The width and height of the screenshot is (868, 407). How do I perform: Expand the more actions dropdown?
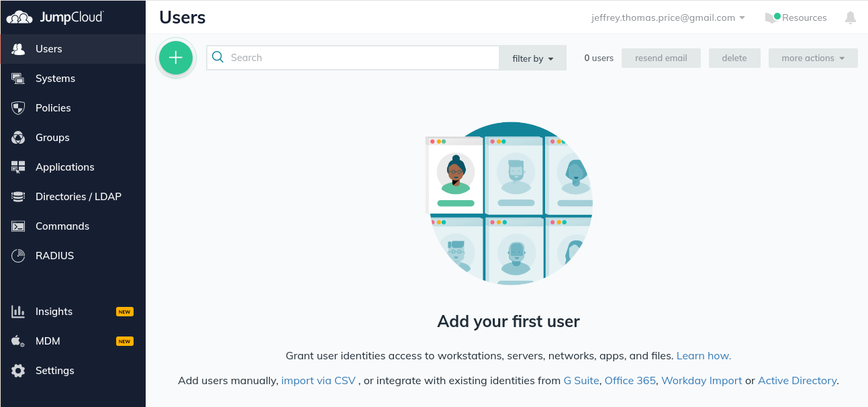(x=813, y=58)
